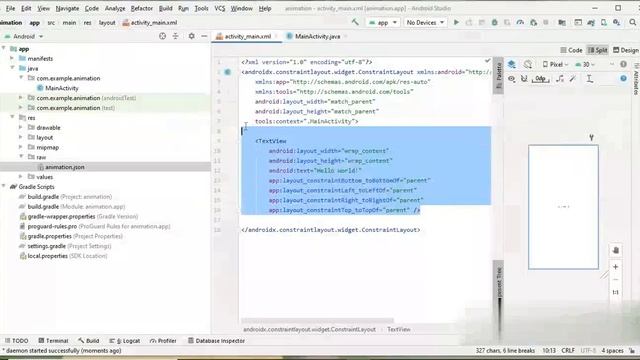Screen dimensions: 640x360
Task: Open the Profiler tool window
Action: [163, 340]
